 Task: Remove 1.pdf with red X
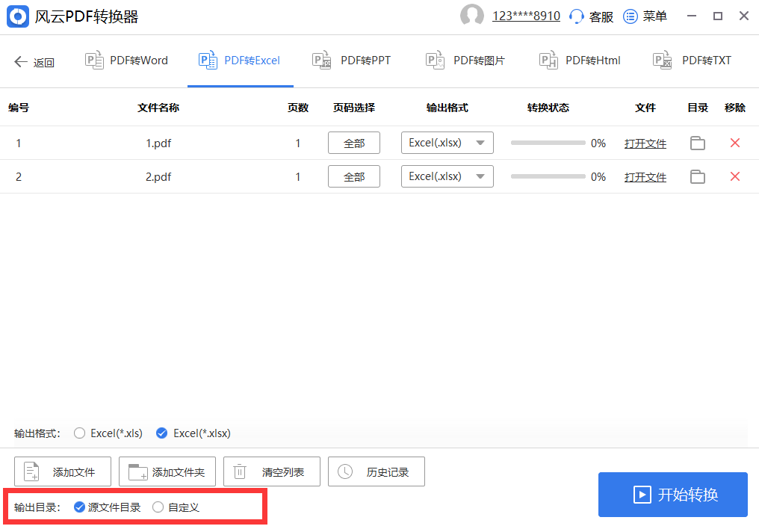click(x=735, y=143)
